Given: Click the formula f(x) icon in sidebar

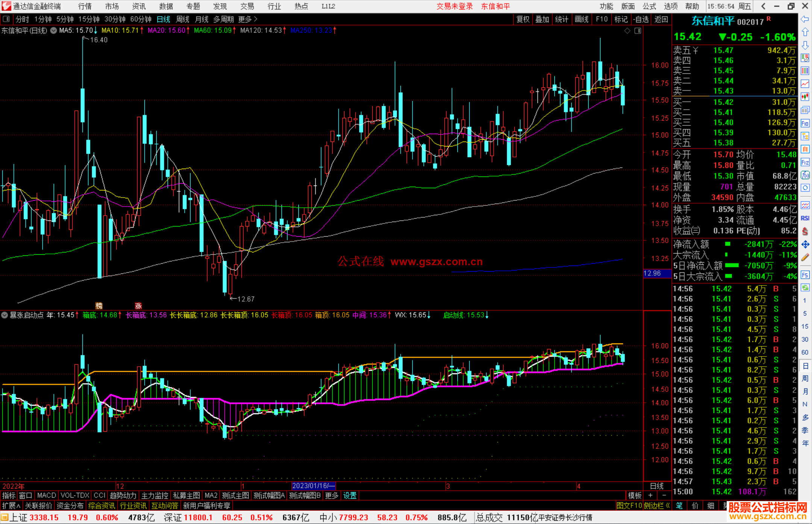Looking at the screenshot, I should pyautogui.click(x=805, y=175).
